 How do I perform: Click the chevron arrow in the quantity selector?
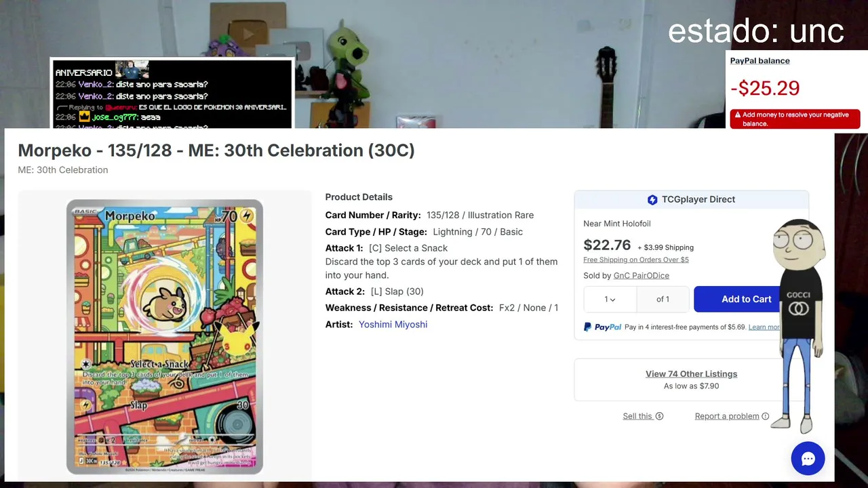(613, 300)
